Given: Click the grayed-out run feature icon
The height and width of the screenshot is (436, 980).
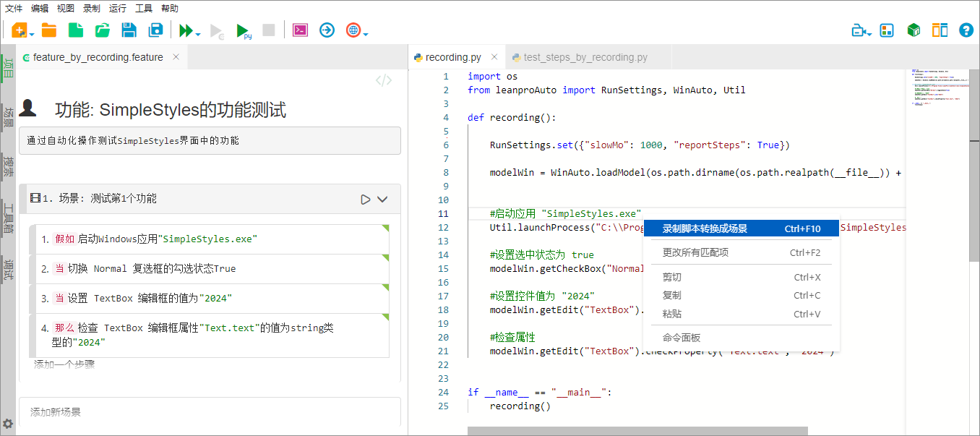Looking at the screenshot, I should click(217, 31).
